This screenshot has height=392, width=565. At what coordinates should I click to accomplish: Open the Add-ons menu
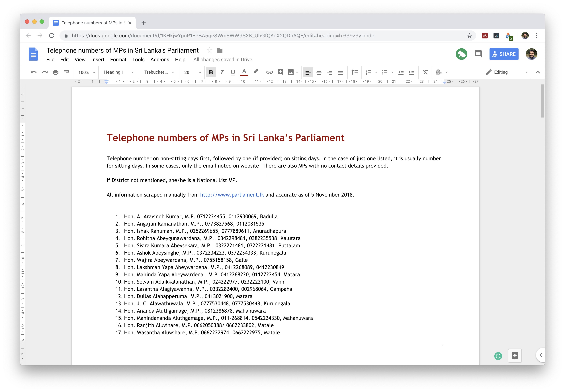coord(160,60)
